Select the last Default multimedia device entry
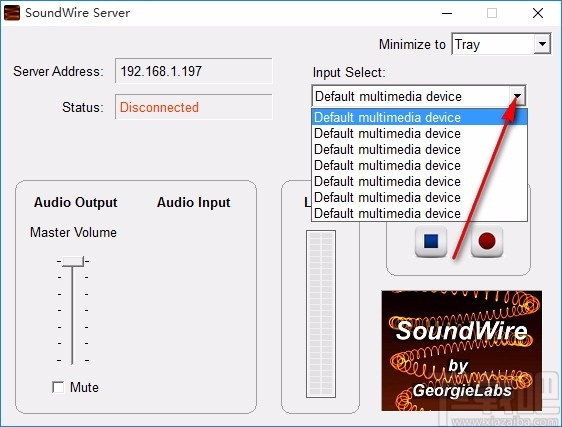This screenshot has width=562, height=427. (419, 214)
